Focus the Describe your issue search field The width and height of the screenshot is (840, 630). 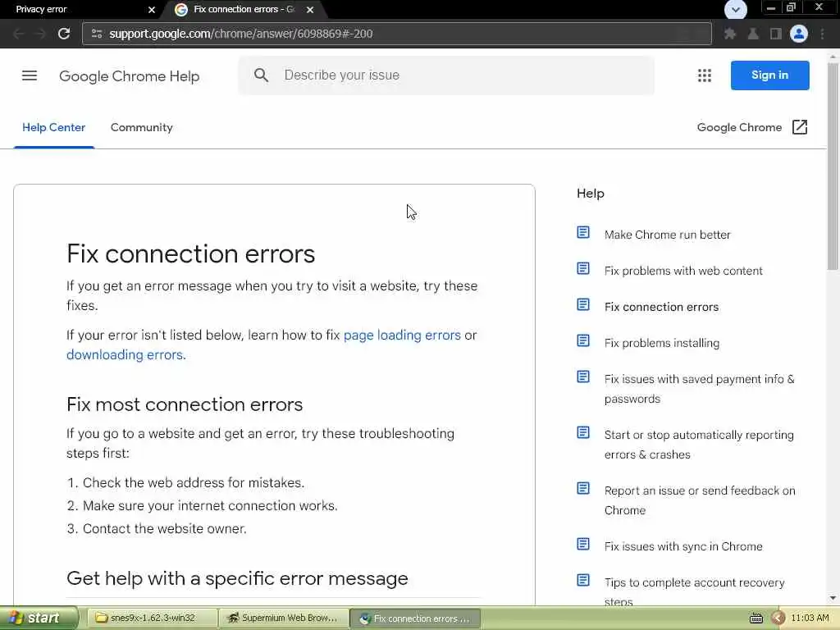[446, 75]
